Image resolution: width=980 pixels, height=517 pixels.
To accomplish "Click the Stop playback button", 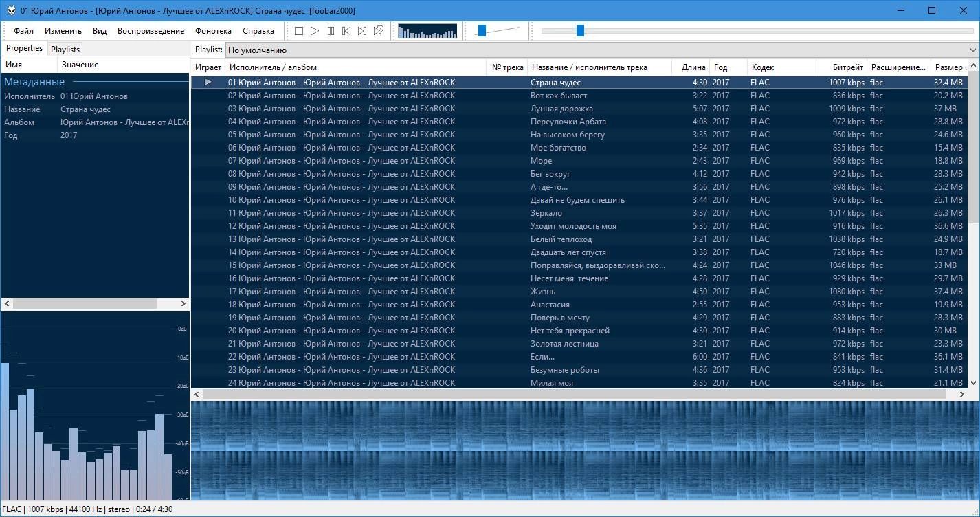I will [299, 31].
